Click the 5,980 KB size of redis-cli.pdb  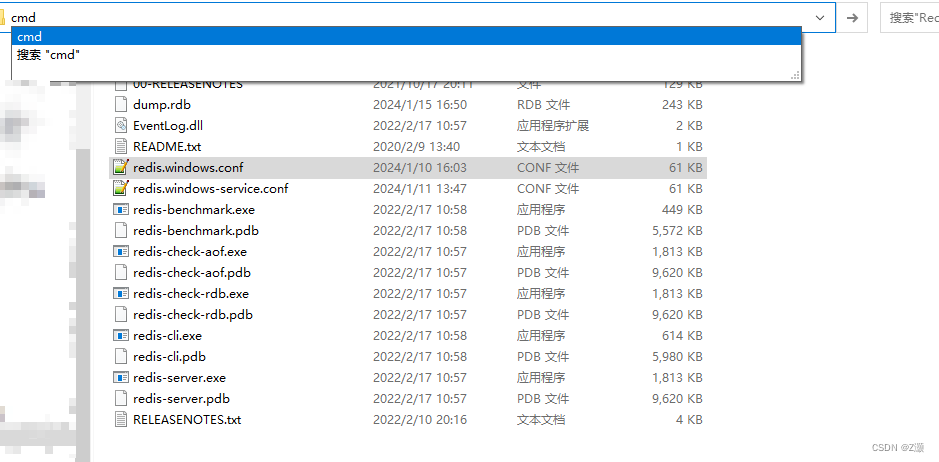pyautogui.click(x=677, y=357)
